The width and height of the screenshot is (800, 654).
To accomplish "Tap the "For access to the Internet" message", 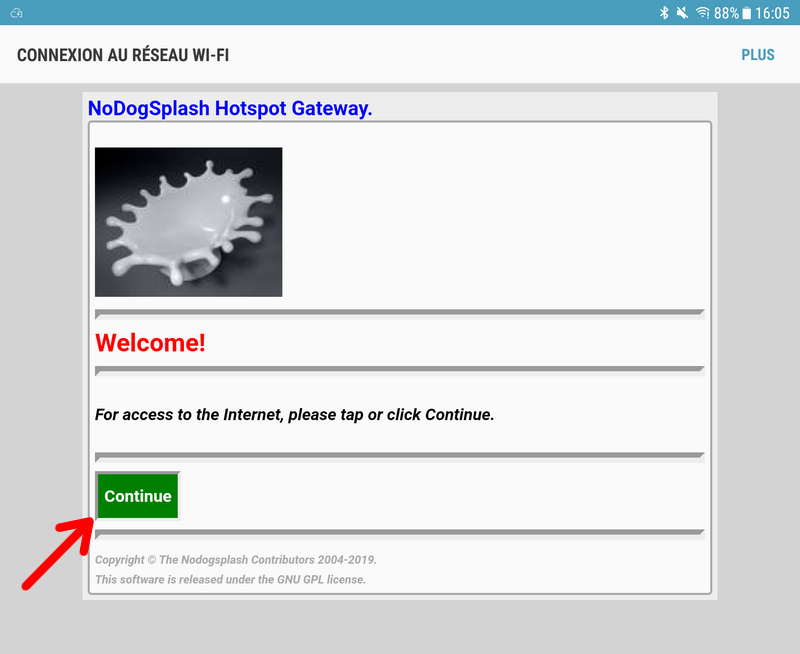I will 294,415.
